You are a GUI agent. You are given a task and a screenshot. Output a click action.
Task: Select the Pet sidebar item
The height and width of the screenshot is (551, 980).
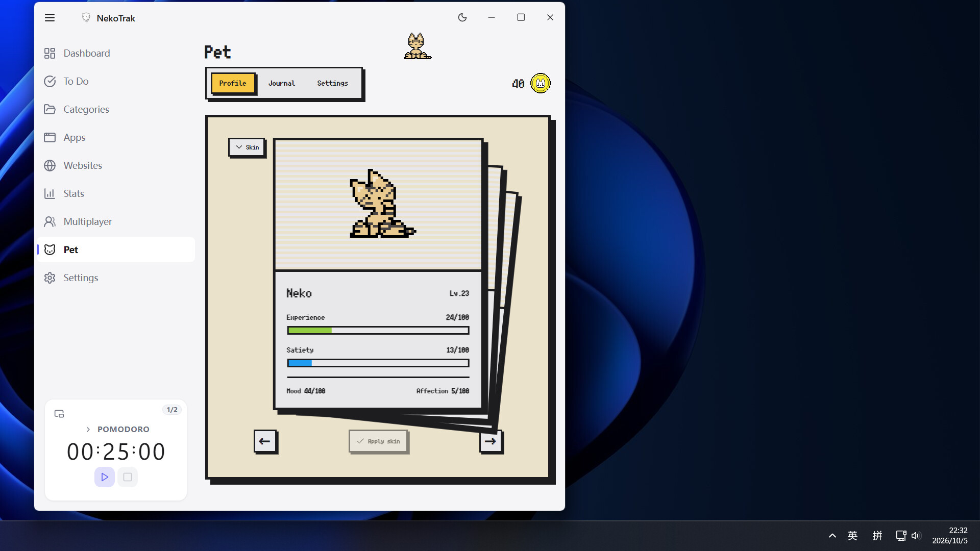(116, 249)
